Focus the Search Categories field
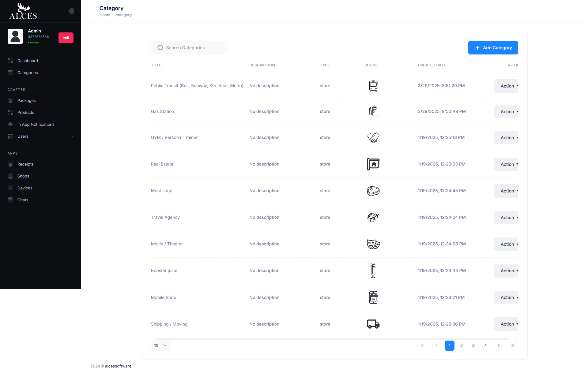588x373 pixels. (x=193, y=48)
